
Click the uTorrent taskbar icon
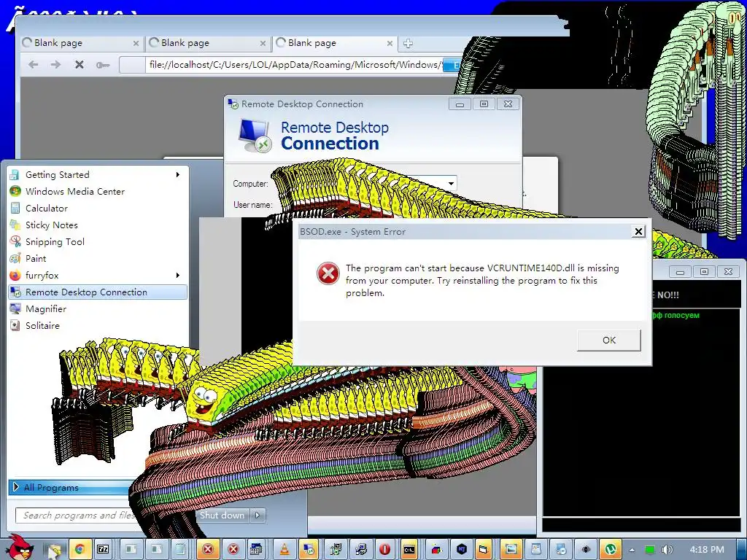click(611, 550)
